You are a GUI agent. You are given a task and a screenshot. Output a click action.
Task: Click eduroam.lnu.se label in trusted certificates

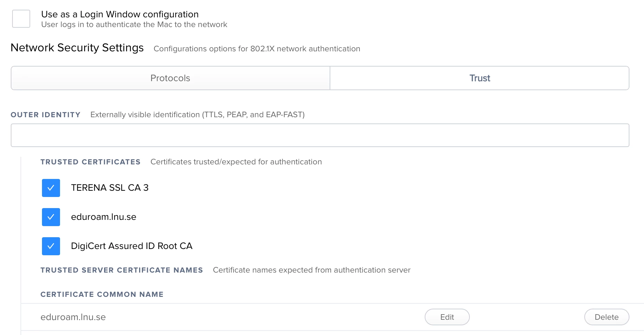104,217
